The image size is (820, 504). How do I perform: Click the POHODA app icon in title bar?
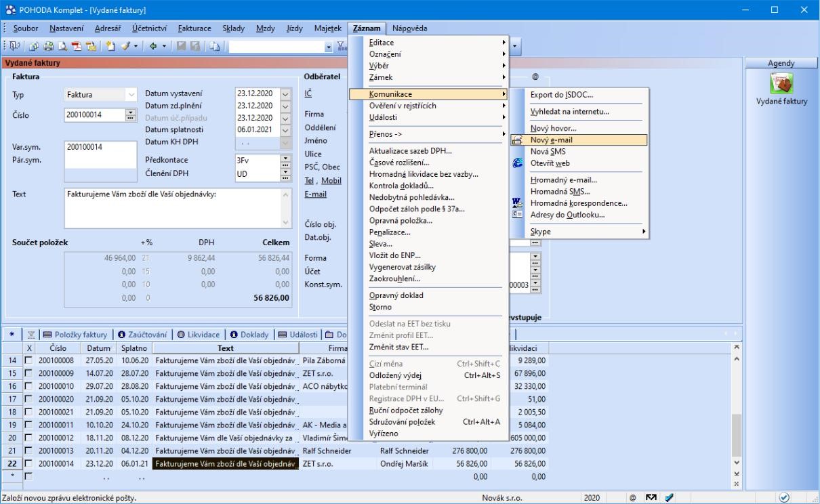[9, 9]
